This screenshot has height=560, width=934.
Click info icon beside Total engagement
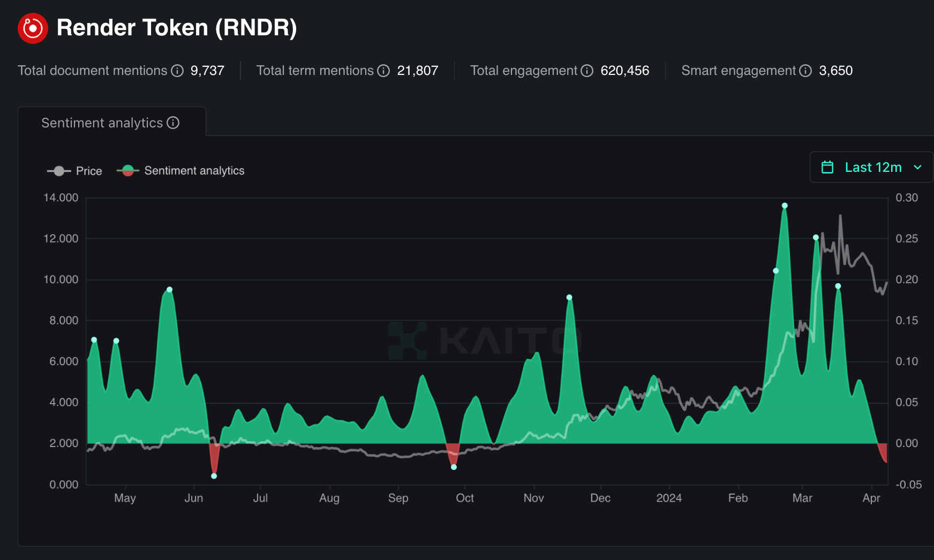(x=587, y=71)
